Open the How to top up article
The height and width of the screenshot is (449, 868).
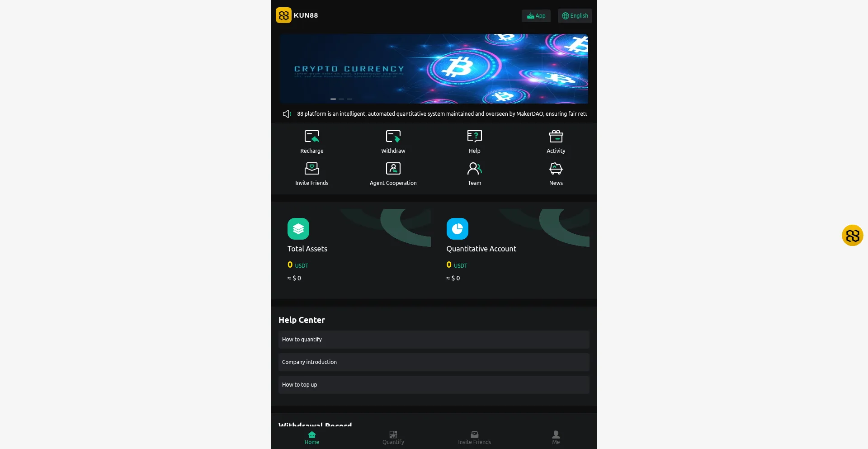pyautogui.click(x=434, y=385)
